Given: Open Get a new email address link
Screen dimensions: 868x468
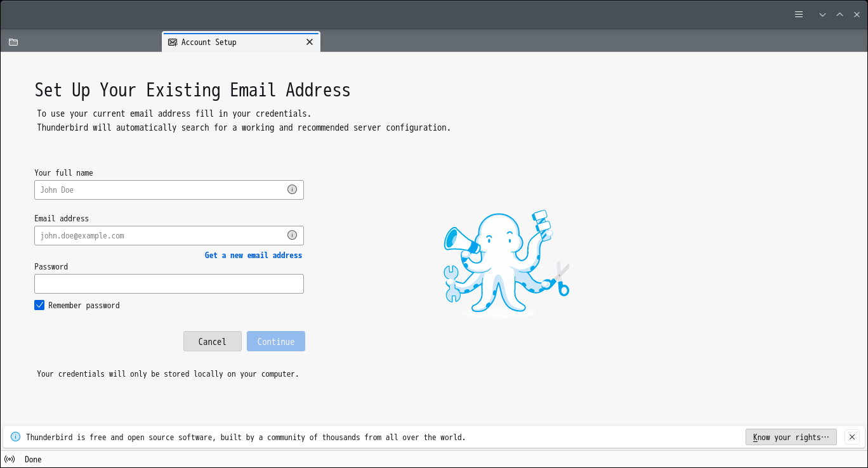Looking at the screenshot, I should [x=253, y=255].
